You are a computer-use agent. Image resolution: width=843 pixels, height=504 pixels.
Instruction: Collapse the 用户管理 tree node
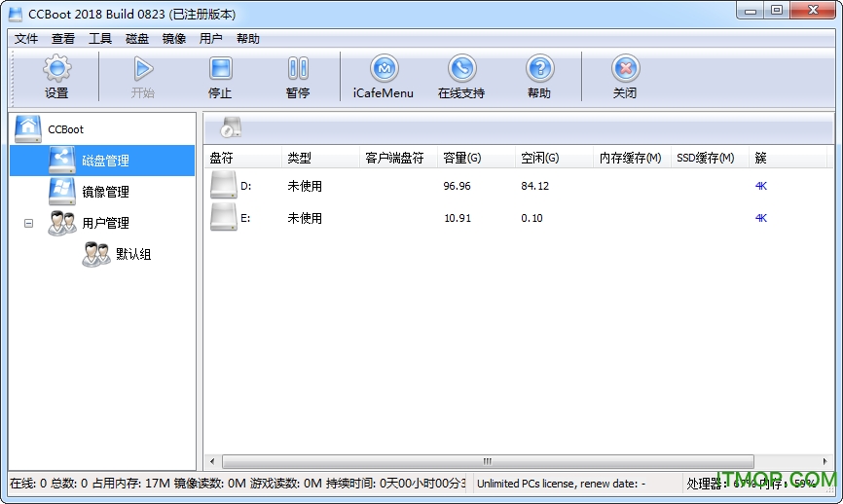28,223
